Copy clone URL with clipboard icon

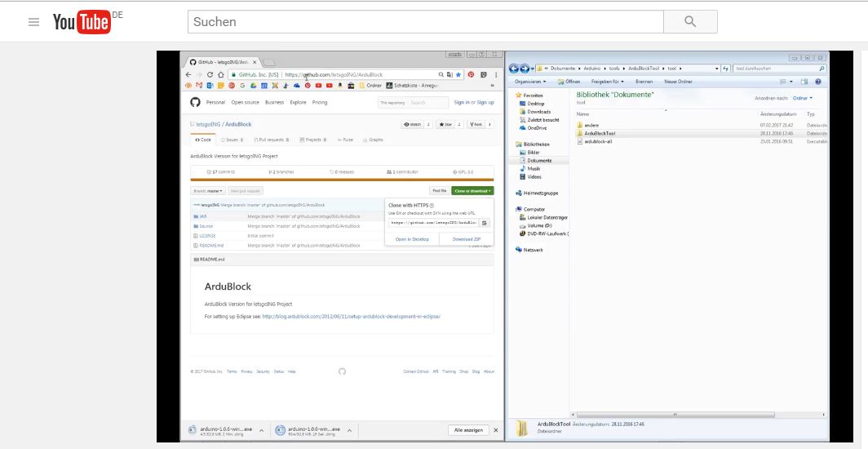pos(485,222)
